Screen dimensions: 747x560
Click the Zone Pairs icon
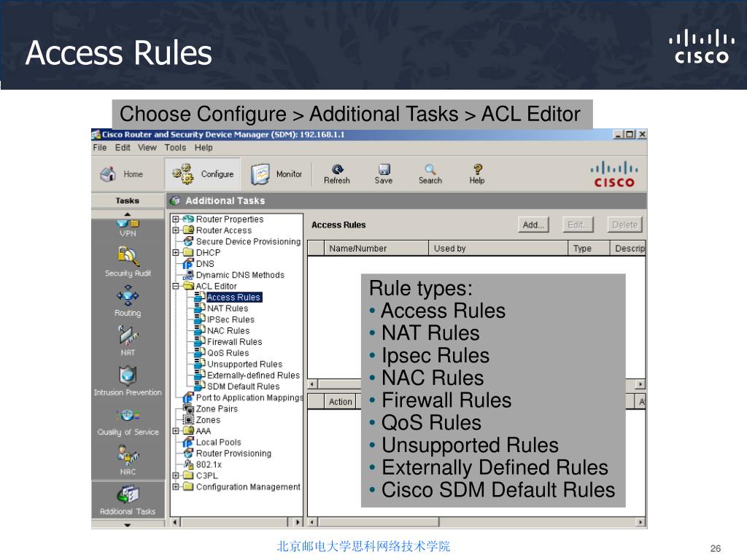[x=189, y=408]
